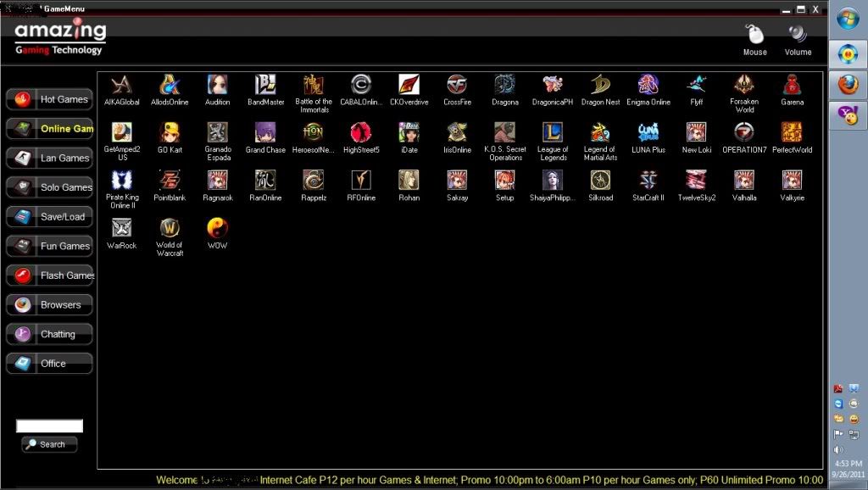This screenshot has width=868, height=490.
Task: Open the Windows Start orb
Action: (x=848, y=19)
